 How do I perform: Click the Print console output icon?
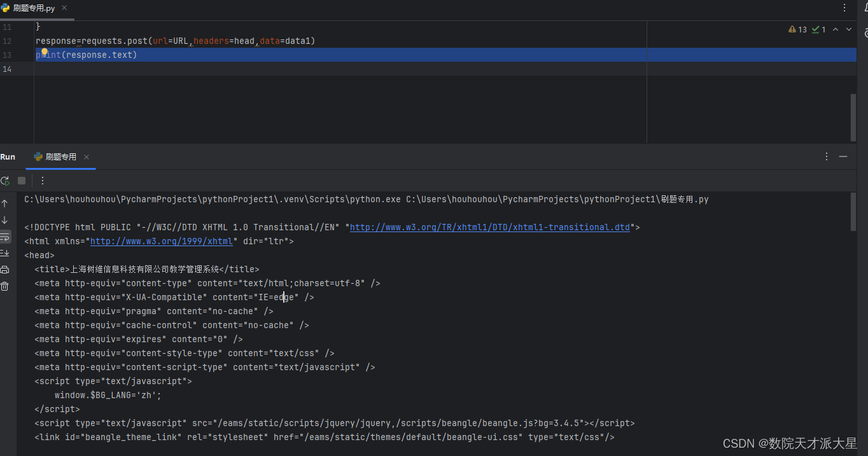coord(5,270)
